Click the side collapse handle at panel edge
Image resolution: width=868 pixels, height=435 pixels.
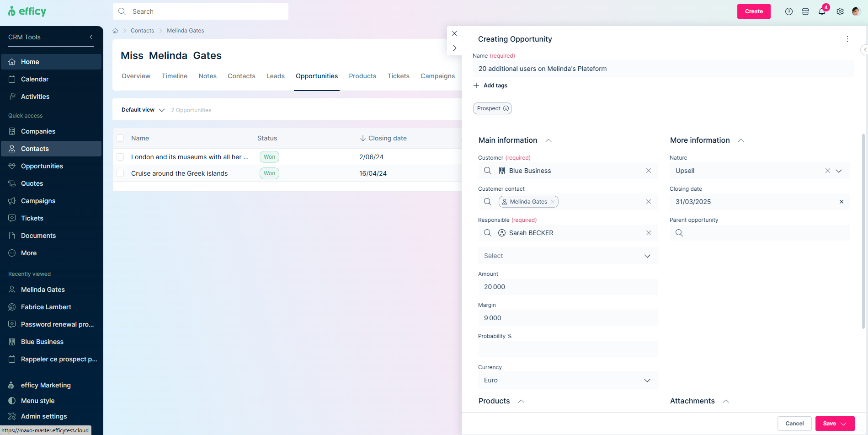(864, 50)
